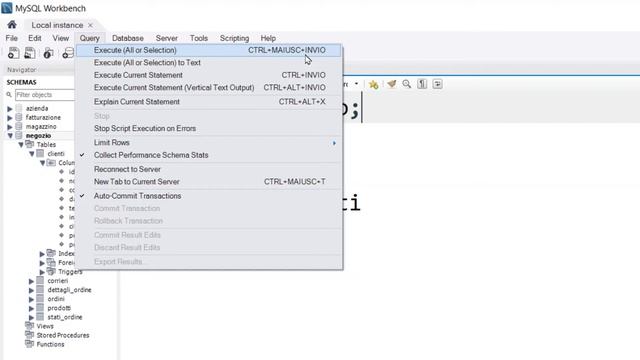Choose Execute (All or Selection) to Text
Image resolution: width=640 pixels, height=360 pixels.
pyautogui.click(x=209, y=63)
